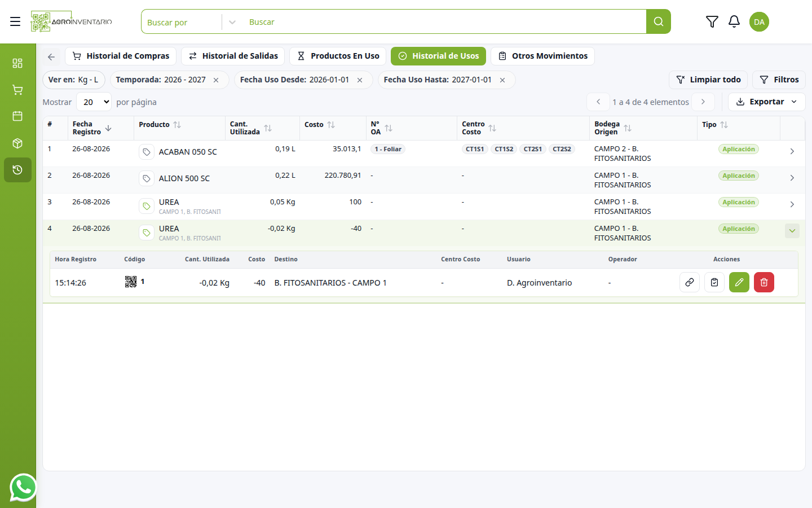Focus the Buscar search field
The image size is (812, 508).
coord(445,22)
